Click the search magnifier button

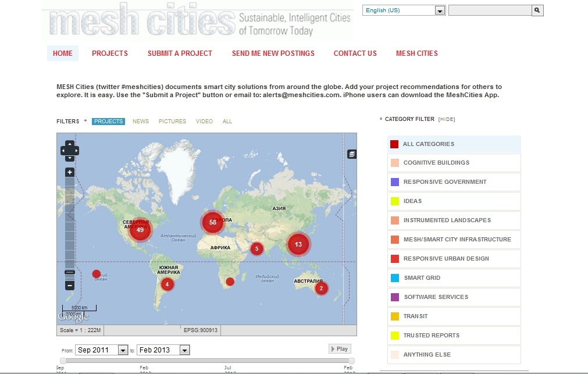click(x=537, y=10)
